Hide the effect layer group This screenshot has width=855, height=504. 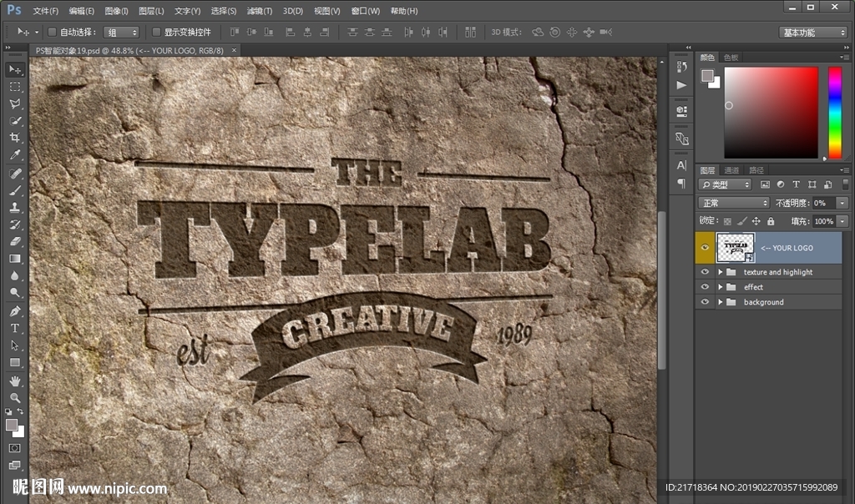(705, 287)
